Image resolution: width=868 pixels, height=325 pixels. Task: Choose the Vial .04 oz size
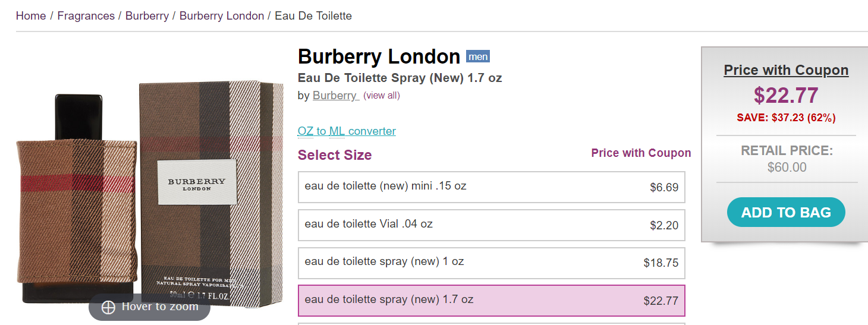(x=491, y=225)
